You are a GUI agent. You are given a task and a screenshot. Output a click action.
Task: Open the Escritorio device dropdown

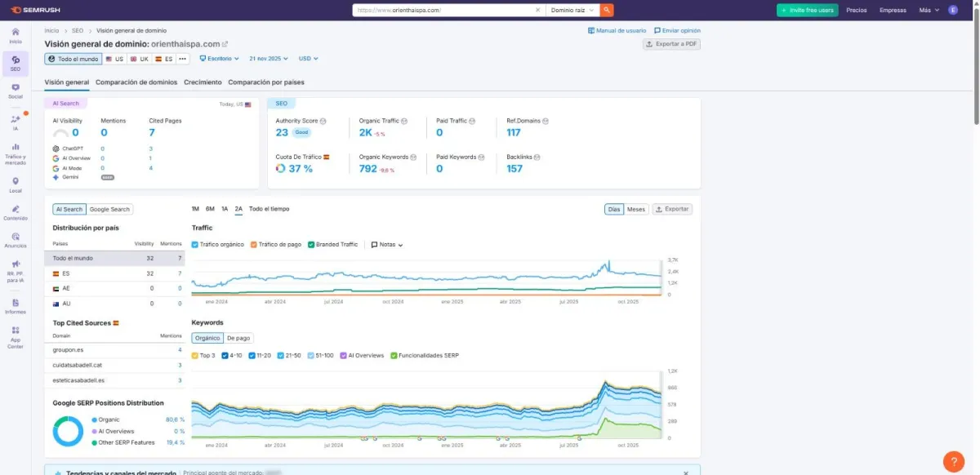pyautogui.click(x=220, y=59)
